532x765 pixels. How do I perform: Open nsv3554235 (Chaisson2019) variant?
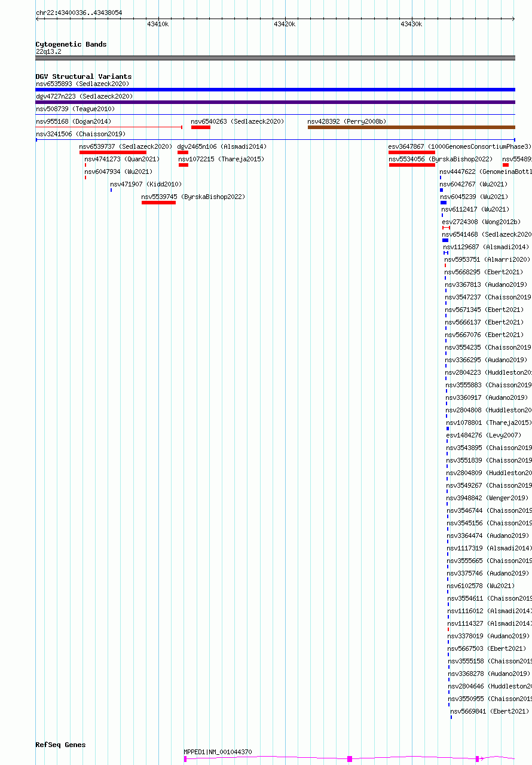(x=488, y=347)
